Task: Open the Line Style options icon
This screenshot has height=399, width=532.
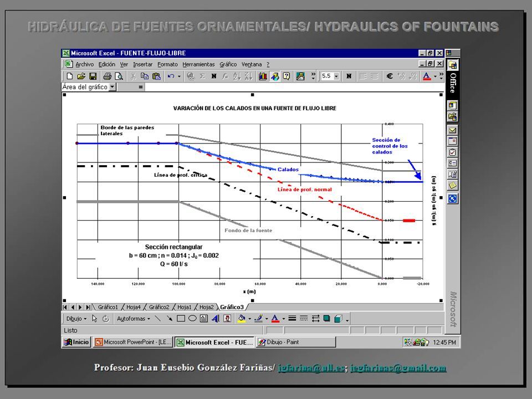Action: [x=292, y=319]
